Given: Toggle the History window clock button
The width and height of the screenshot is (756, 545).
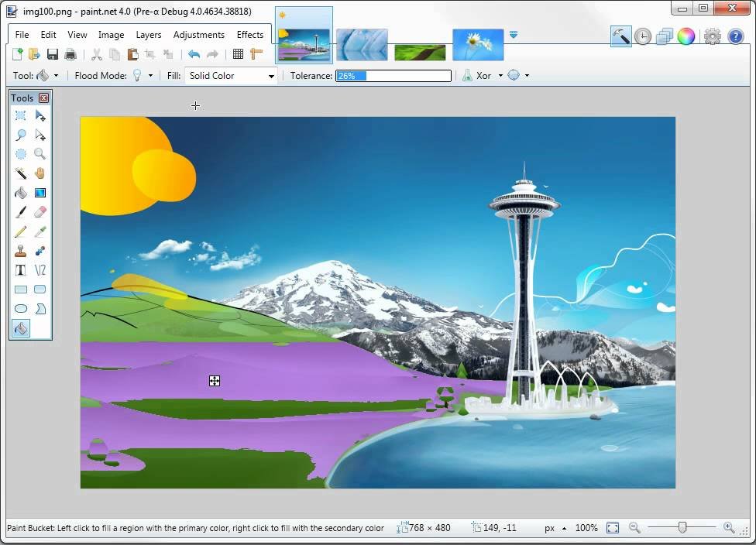Looking at the screenshot, I should click(x=643, y=36).
